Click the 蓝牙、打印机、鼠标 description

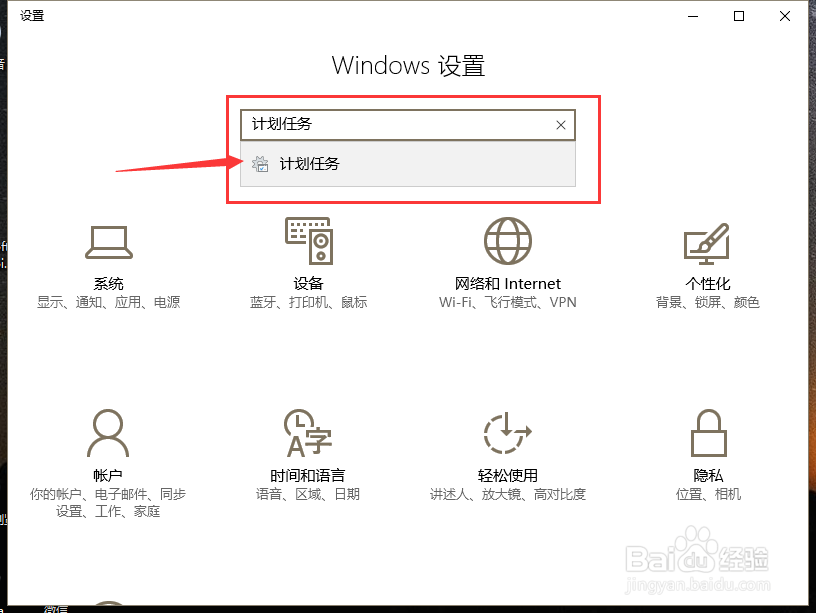309,302
